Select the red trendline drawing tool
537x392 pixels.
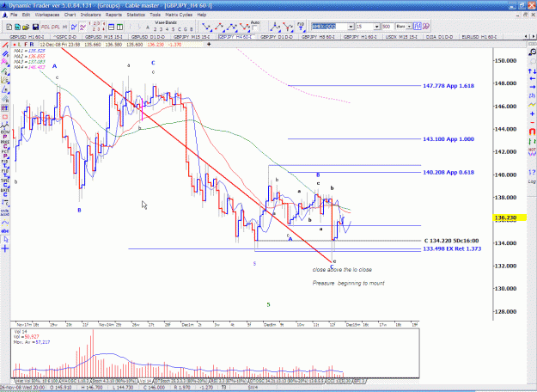[x=5, y=46]
